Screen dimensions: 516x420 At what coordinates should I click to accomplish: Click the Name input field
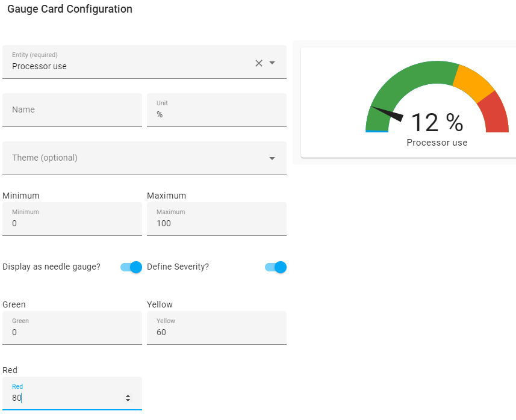click(x=72, y=110)
